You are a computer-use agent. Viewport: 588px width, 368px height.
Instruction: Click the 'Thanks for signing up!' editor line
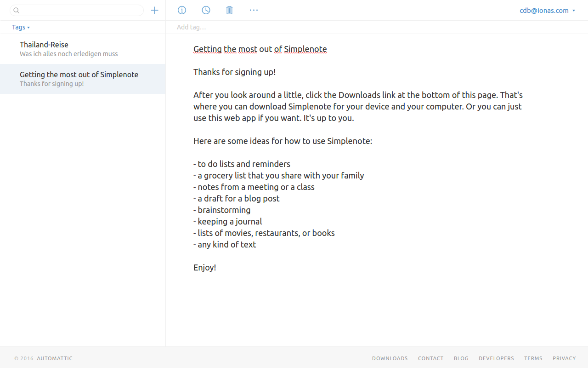tap(234, 72)
